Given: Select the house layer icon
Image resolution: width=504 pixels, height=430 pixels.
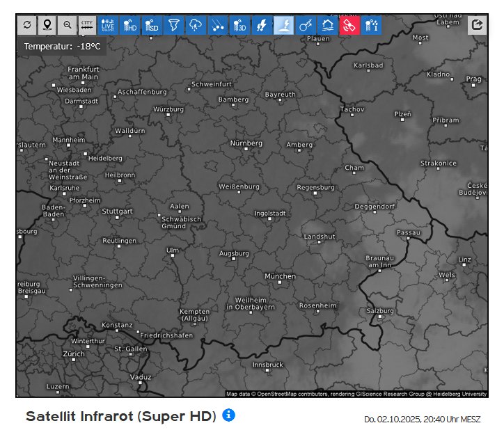Looking at the screenshot, I should pos(328,25).
